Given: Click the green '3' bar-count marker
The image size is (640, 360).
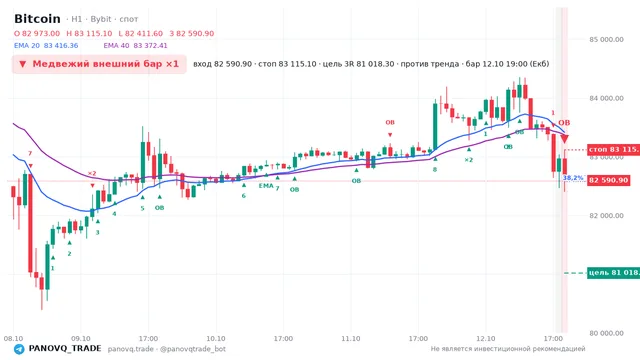Looking at the screenshot, I should tap(98, 233).
